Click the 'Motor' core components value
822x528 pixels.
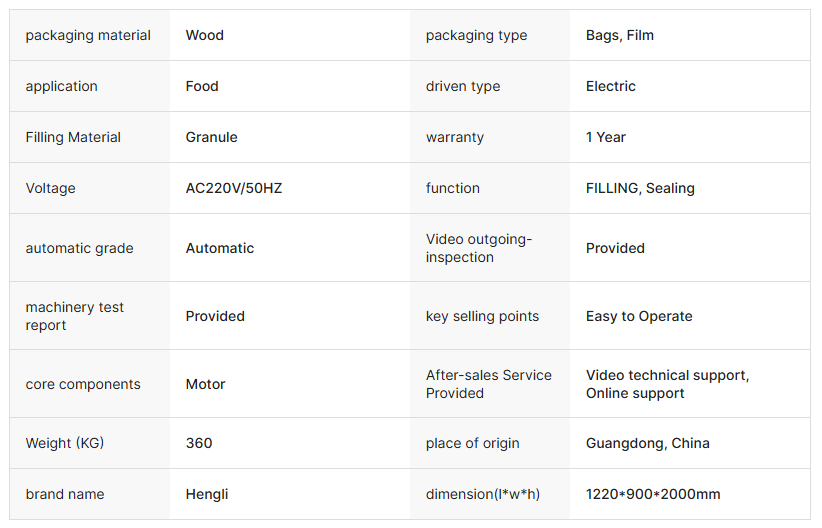(x=205, y=384)
